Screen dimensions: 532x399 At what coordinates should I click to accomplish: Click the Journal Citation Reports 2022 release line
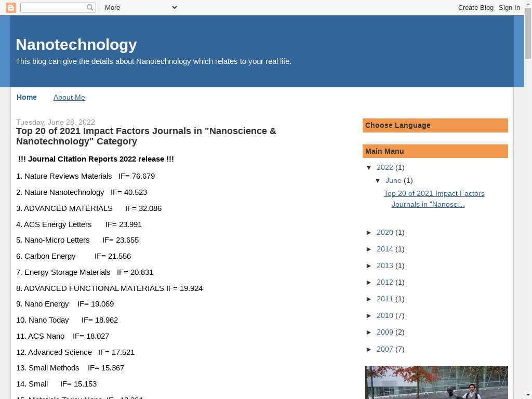pos(96,159)
